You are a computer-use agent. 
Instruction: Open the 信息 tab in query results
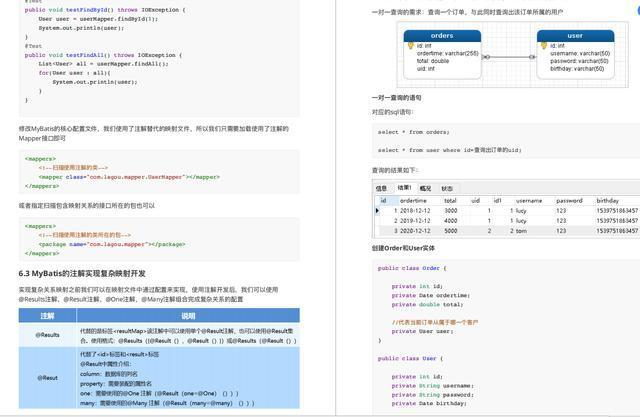[381, 188]
